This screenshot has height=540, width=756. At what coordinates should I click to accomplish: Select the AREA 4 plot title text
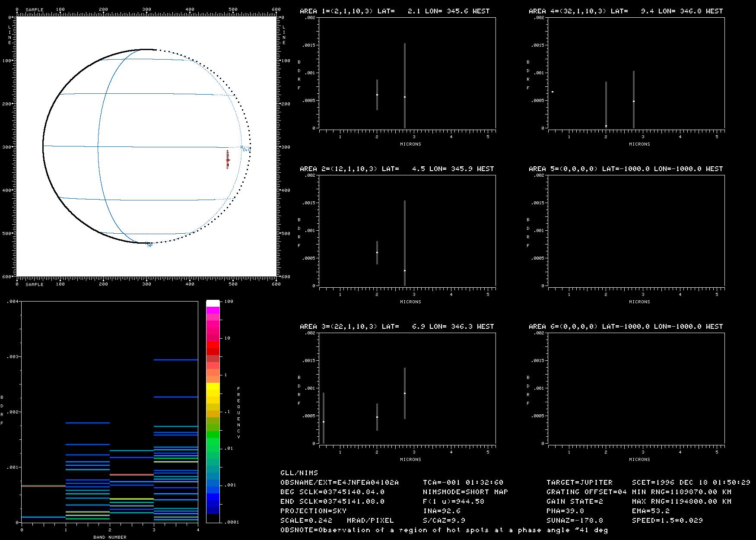coord(626,11)
